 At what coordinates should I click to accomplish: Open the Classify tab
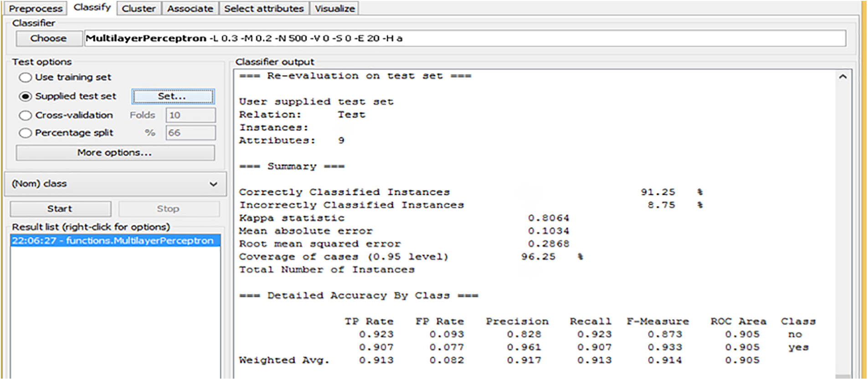click(x=92, y=8)
